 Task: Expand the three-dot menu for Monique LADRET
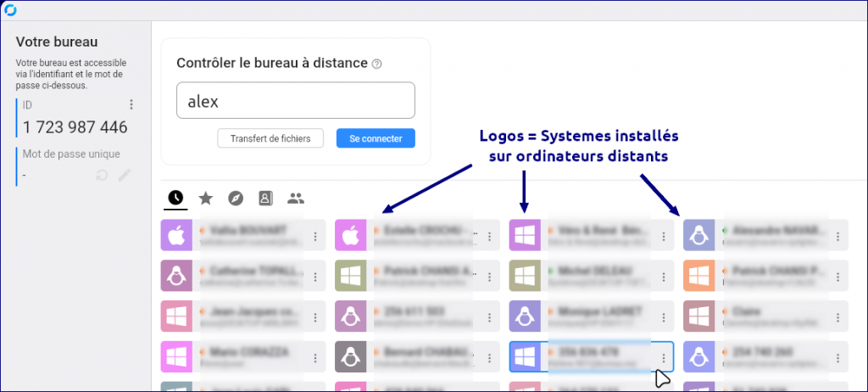tap(664, 316)
